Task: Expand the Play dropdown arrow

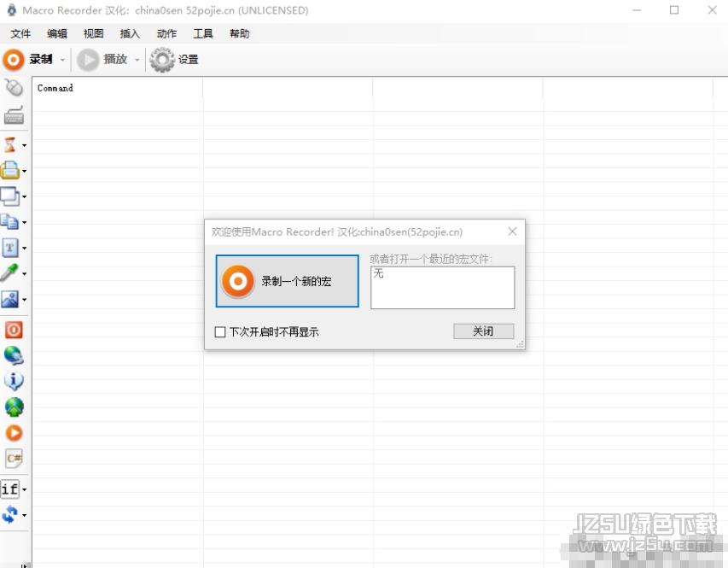Action: [x=137, y=60]
